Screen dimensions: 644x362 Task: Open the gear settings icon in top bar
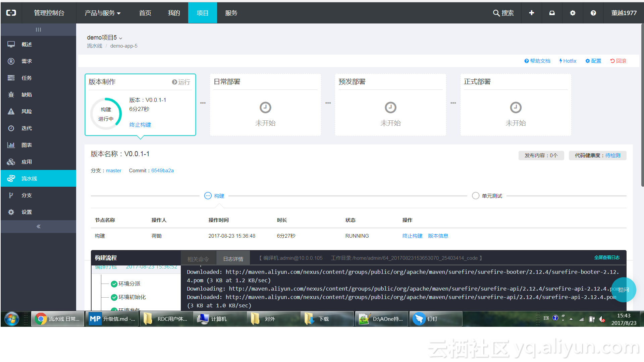point(573,13)
